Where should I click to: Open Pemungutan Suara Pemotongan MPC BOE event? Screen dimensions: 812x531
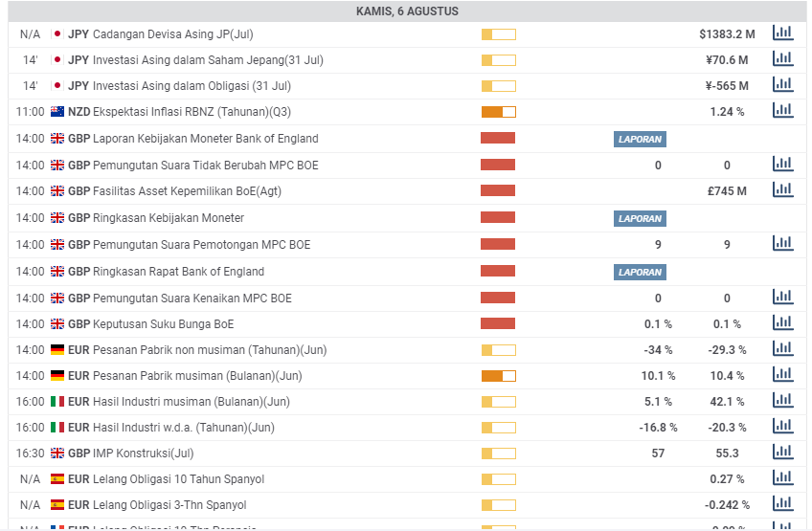201,245
